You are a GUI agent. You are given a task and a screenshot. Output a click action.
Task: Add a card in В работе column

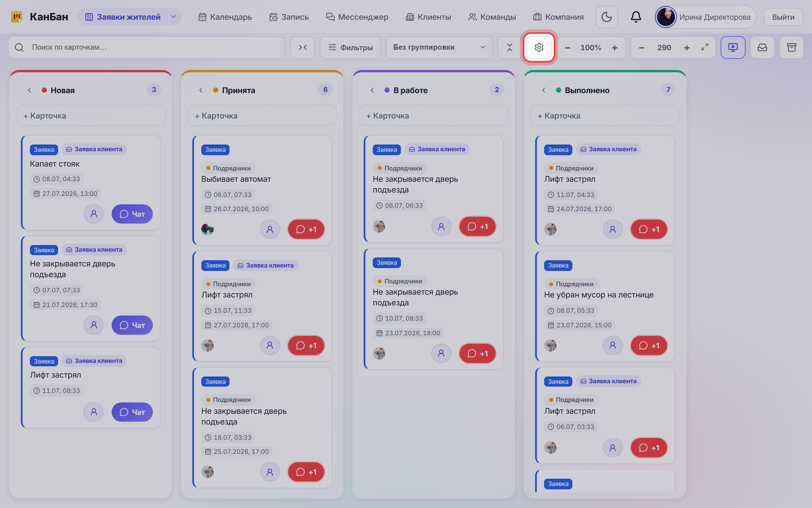[434, 116]
